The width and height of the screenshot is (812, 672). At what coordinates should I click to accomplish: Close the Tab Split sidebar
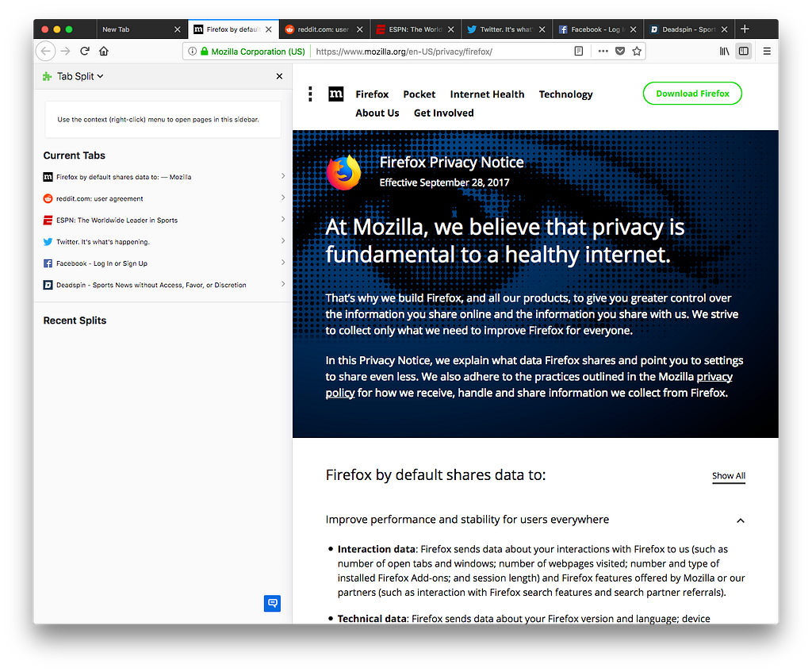pyautogui.click(x=280, y=76)
